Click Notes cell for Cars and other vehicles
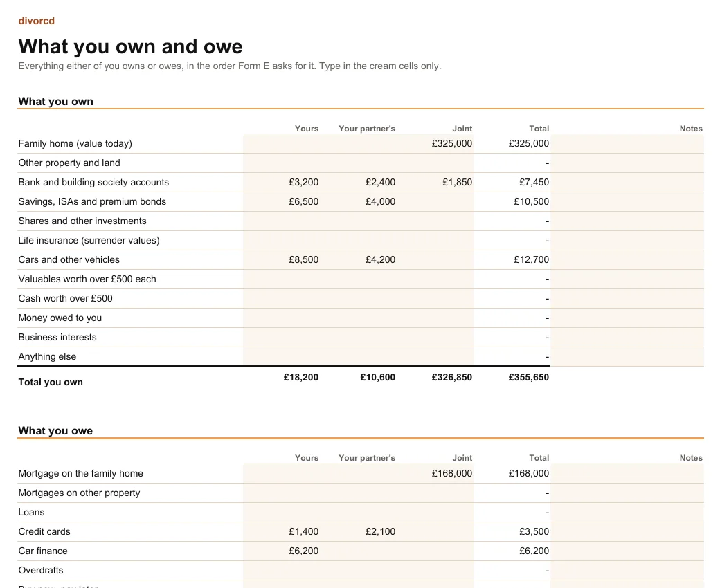Image resolution: width=720 pixels, height=588 pixels. [x=627, y=259]
